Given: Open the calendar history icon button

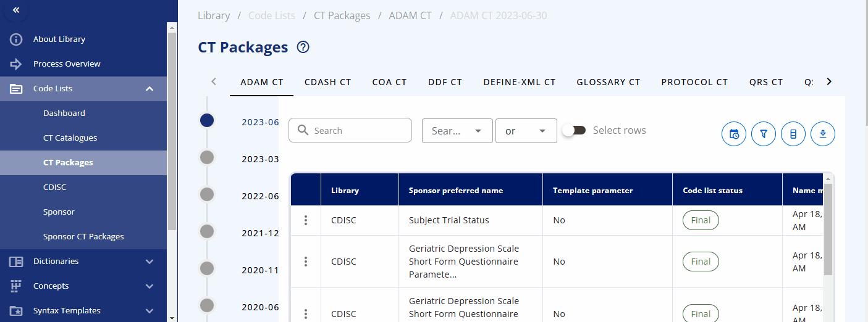Looking at the screenshot, I should 734,134.
